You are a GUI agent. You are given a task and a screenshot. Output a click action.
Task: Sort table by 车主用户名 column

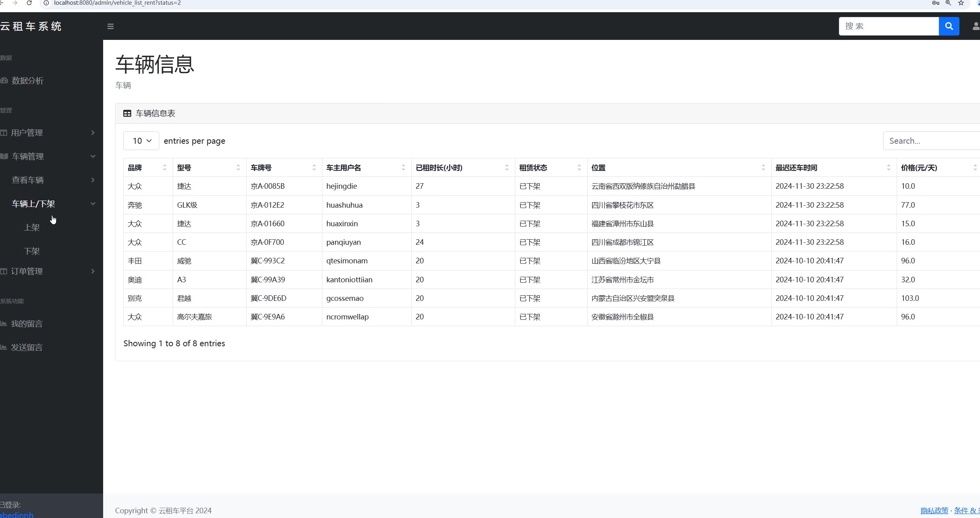(x=367, y=168)
